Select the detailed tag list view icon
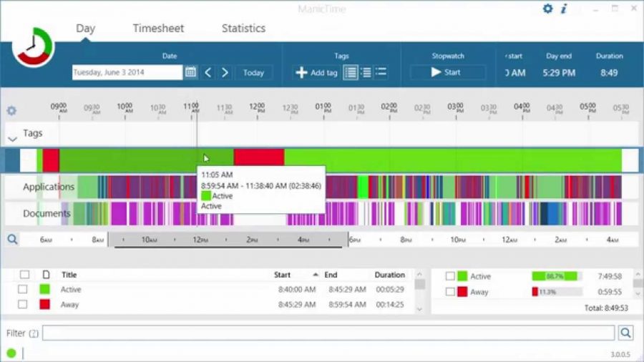 (351, 73)
